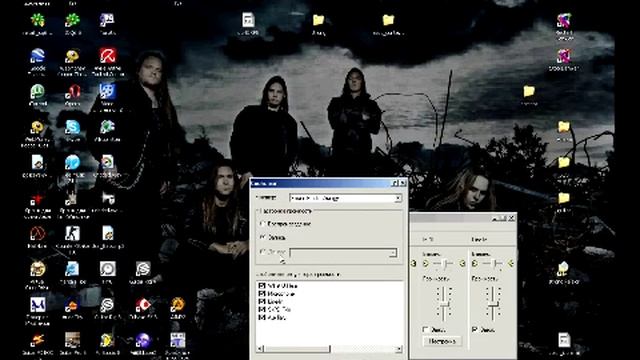The height and width of the screenshot is (360, 640).
Task: Open the orange AIMP player shortcut
Action: point(178,304)
